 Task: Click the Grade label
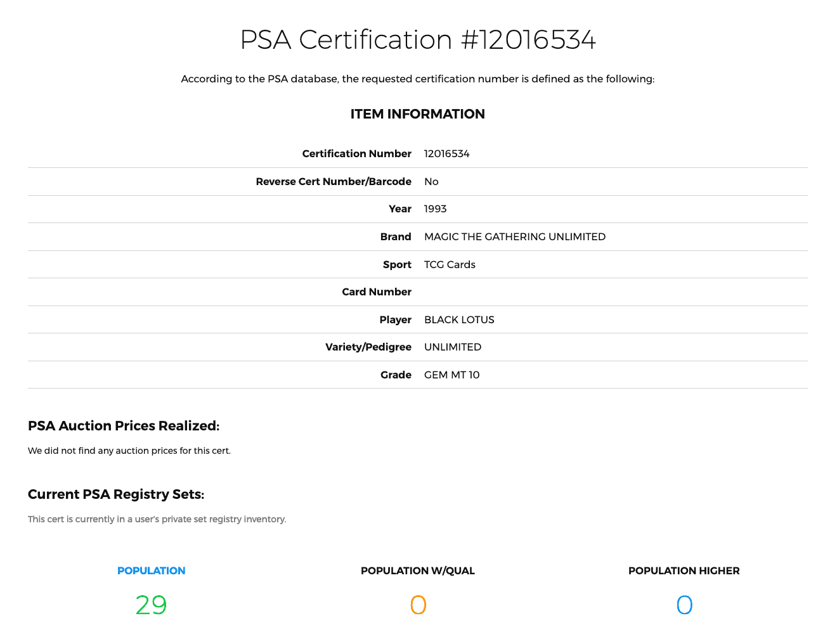(x=396, y=375)
